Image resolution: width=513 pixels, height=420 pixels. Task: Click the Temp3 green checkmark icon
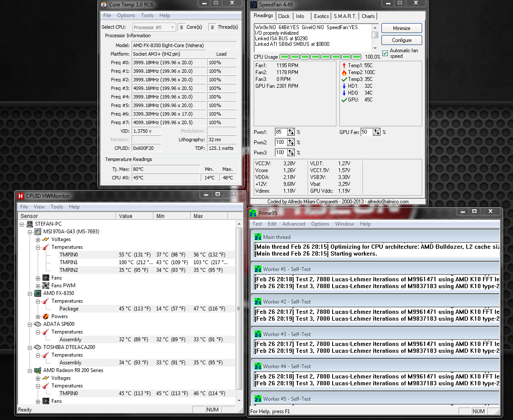tap(344, 79)
